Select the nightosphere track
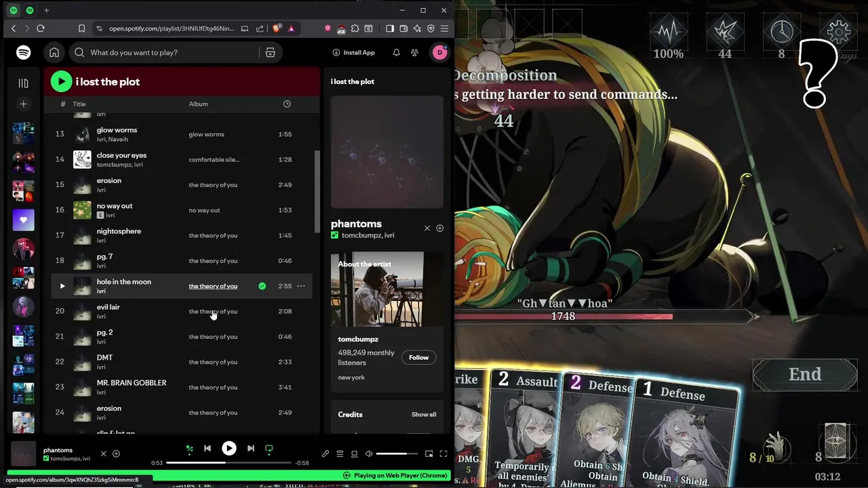Screen dimensions: 868x488 182,235
